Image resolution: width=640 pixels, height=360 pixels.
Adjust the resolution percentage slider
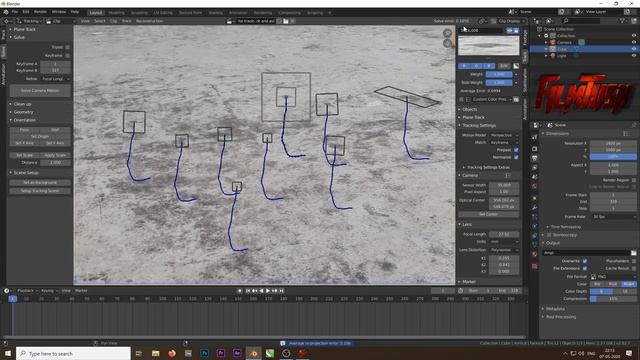(x=613, y=157)
